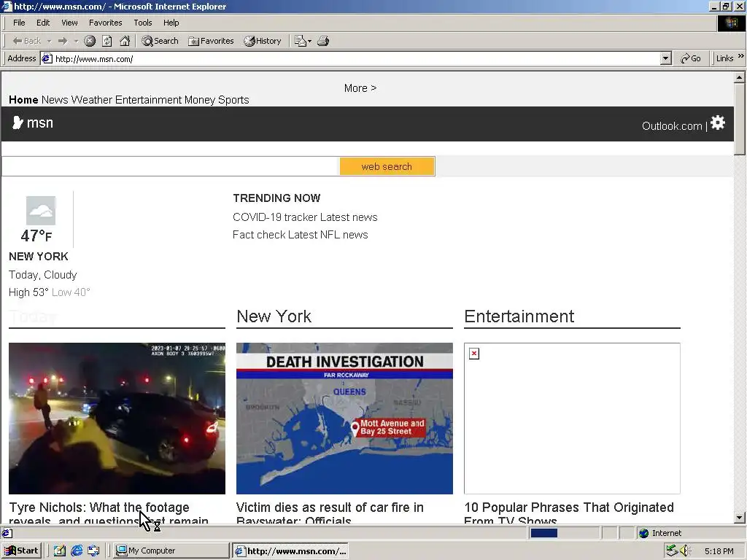Print the page with printer icon
The width and height of the screenshot is (747, 560).
(x=323, y=41)
